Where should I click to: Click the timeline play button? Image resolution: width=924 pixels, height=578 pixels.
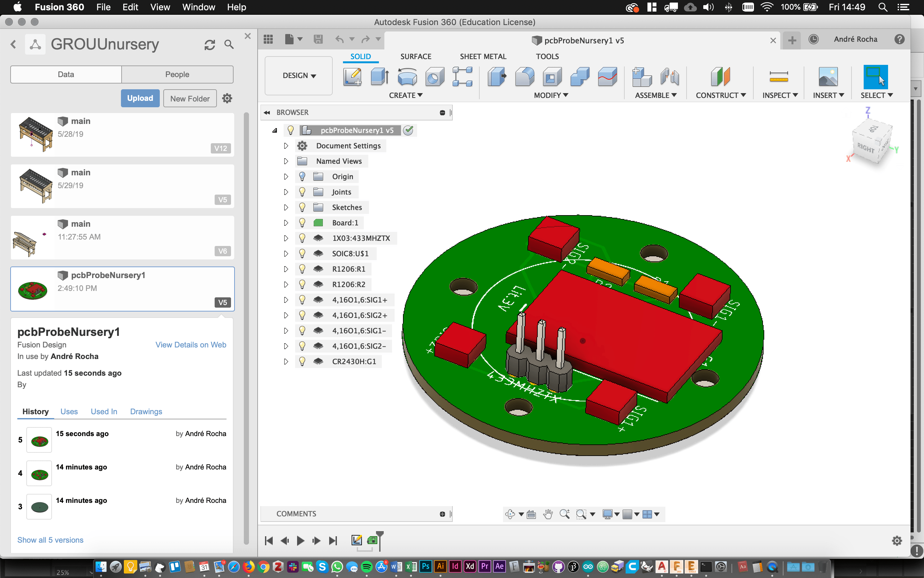tap(301, 540)
